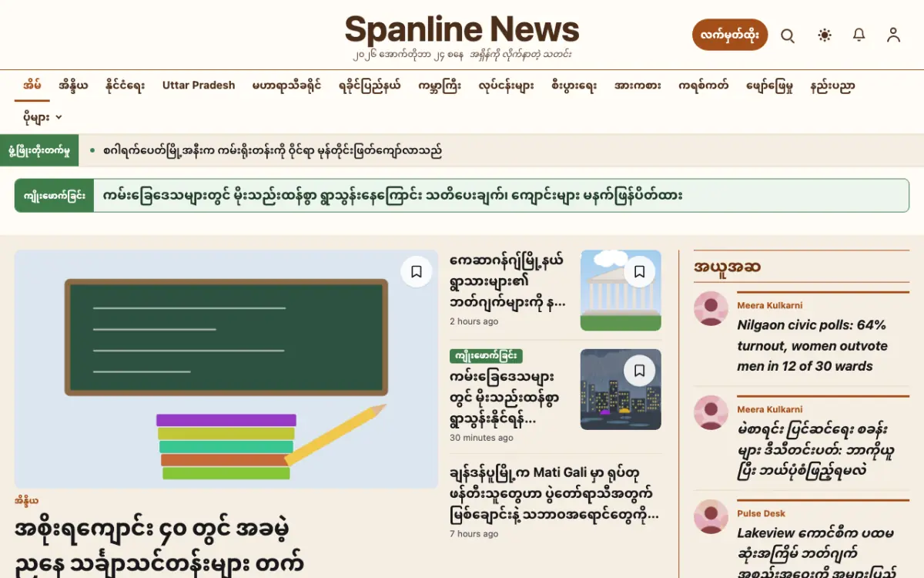This screenshot has height=578, width=924.
Task: Click the Pulse Desk byline
Action: click(761, 513)
